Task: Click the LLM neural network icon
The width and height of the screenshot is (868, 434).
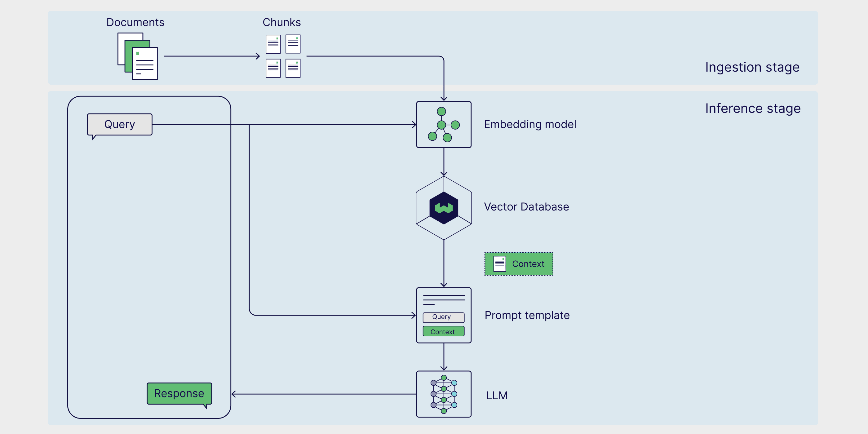Action: 444,394
